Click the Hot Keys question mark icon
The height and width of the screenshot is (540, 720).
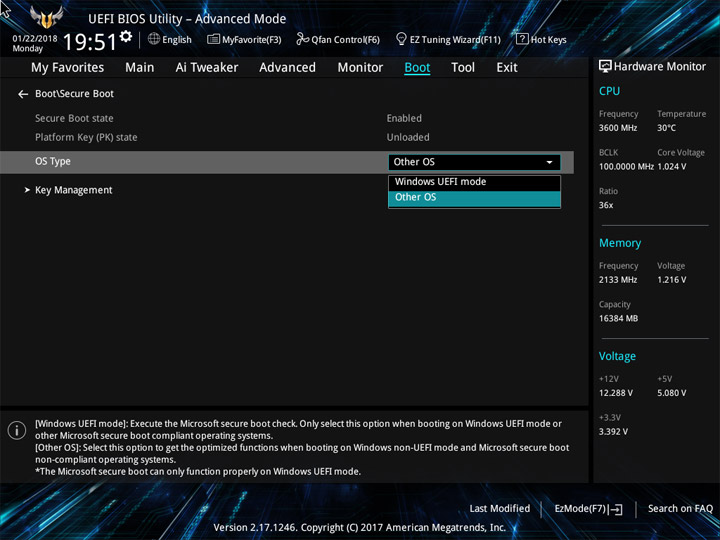click(x=522, y=39)
